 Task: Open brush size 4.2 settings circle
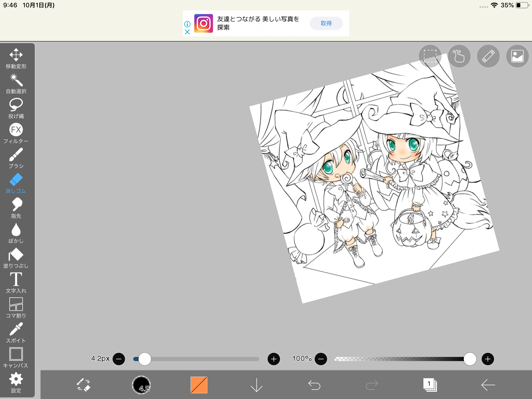coord(141,385)
